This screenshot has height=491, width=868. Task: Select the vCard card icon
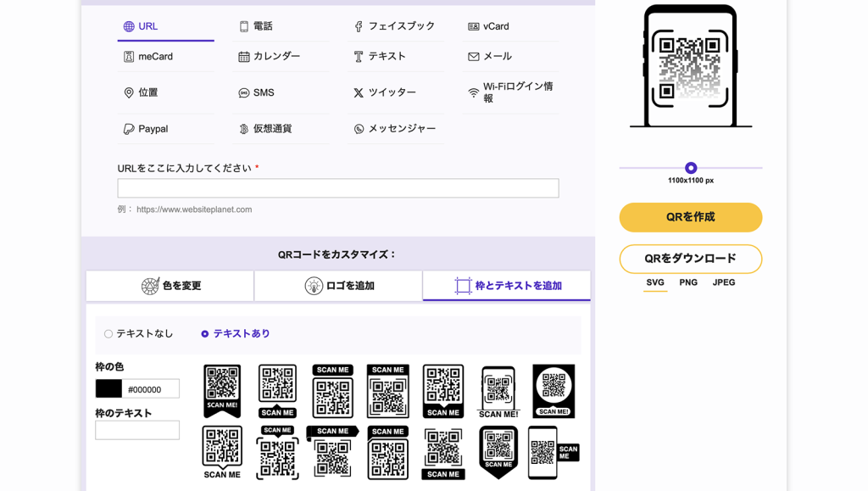click(473, 26)
